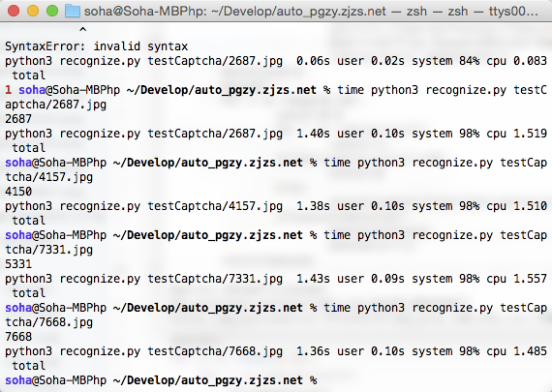Screen dimensions: 552x392
Task: Click the caret marker above SyntaxError
Action: tap(82, 30)
